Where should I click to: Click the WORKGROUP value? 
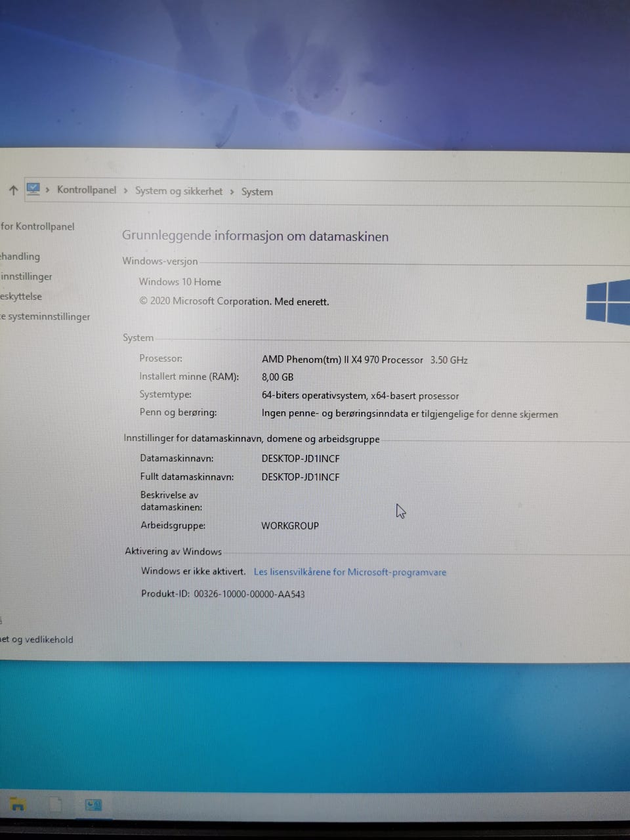(x=290, y=526)
